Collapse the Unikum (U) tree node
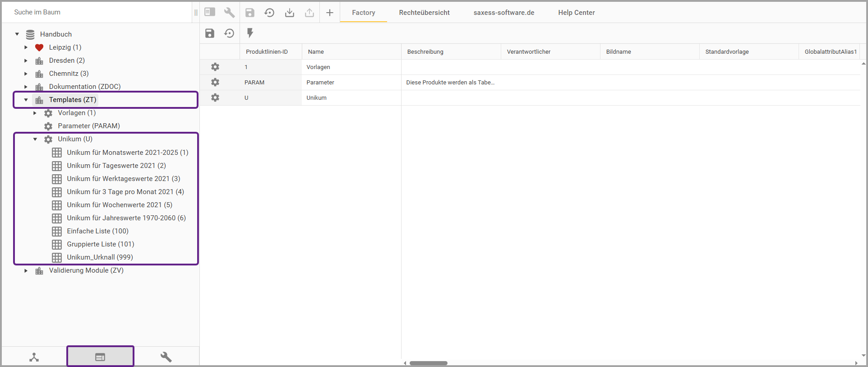The height and width of the screenshot is (367, 868). (35, 139)
